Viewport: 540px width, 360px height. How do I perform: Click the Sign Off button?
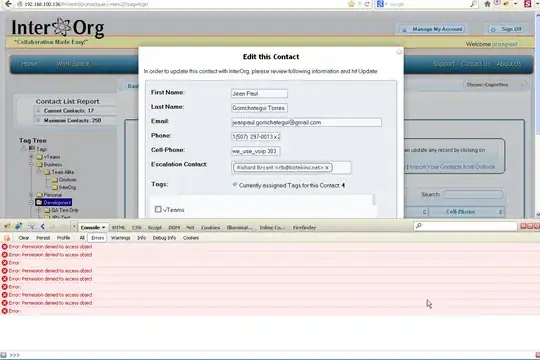pyautogui.click(x=507, y=29)
